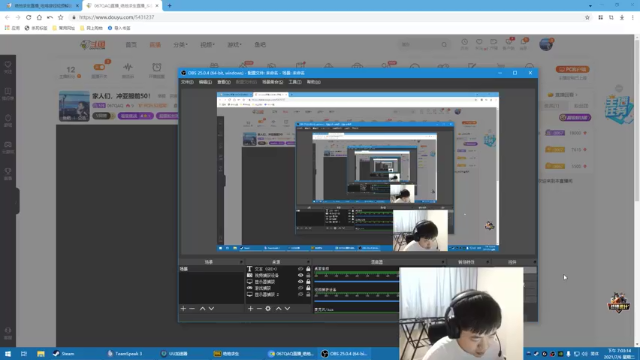This screenshot has width=640, height=360.
Task: Open the 游戏 dropdown in Douyu navigation
Action: coord(234,44)
